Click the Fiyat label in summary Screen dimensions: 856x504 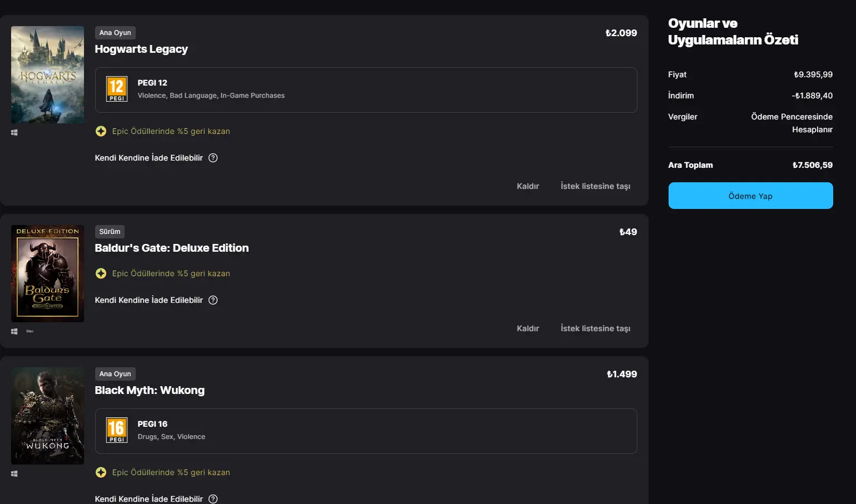tap(677, 74)
